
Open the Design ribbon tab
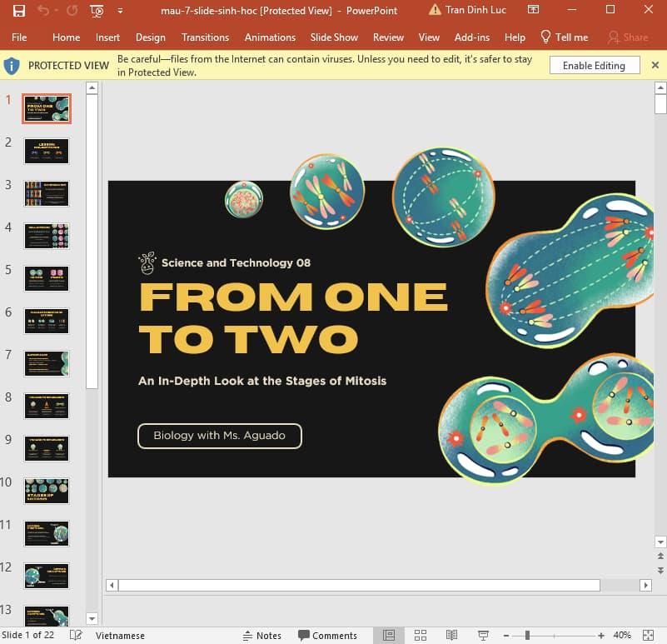[151, 37]
